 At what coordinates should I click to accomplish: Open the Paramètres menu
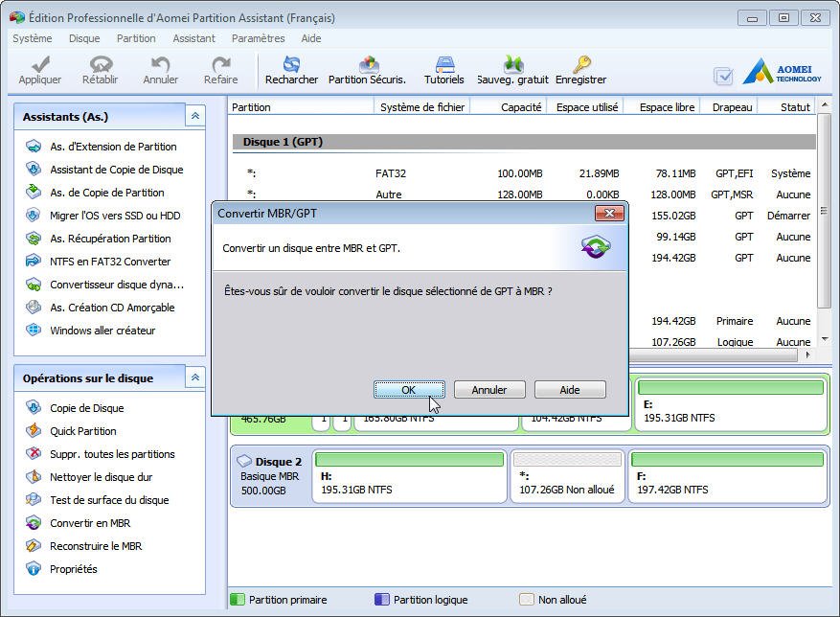pos(259,38)
